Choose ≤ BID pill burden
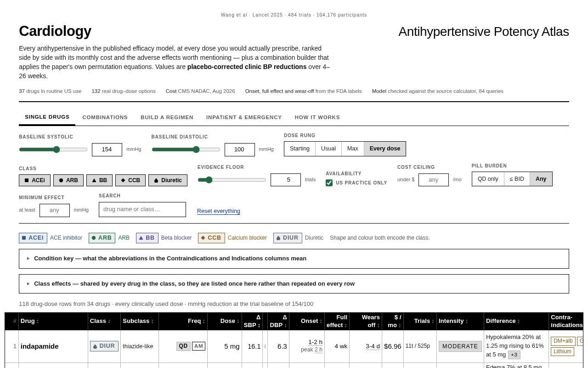The width and height of the screenshot is (588, 368). [x=517, y=179]
